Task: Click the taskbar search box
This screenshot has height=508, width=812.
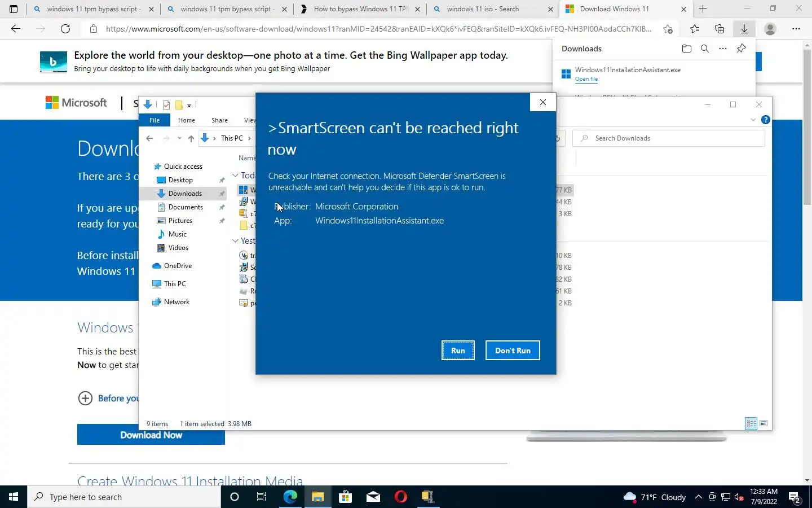Action: coord(124,497)
